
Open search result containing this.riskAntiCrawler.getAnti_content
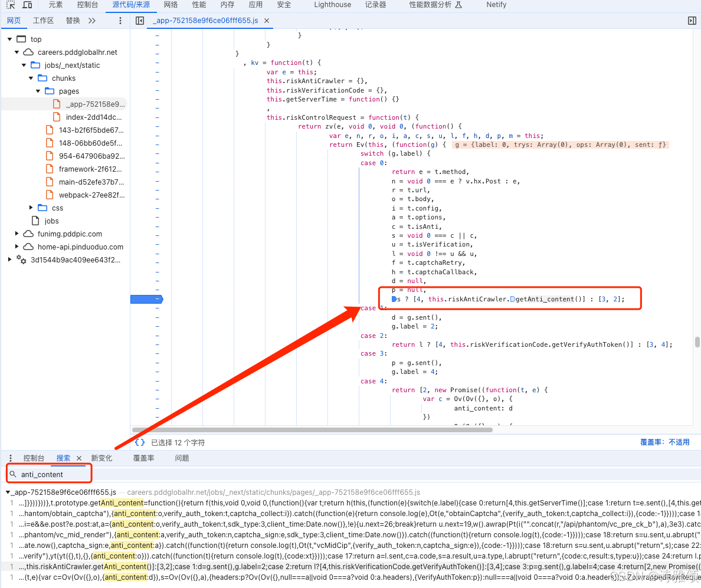tap(350, 567)
